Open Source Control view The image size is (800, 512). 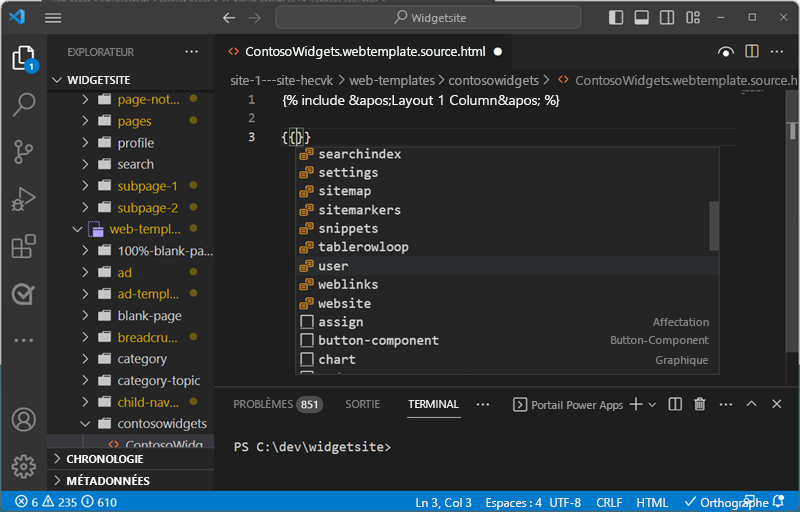click(23, 151)
